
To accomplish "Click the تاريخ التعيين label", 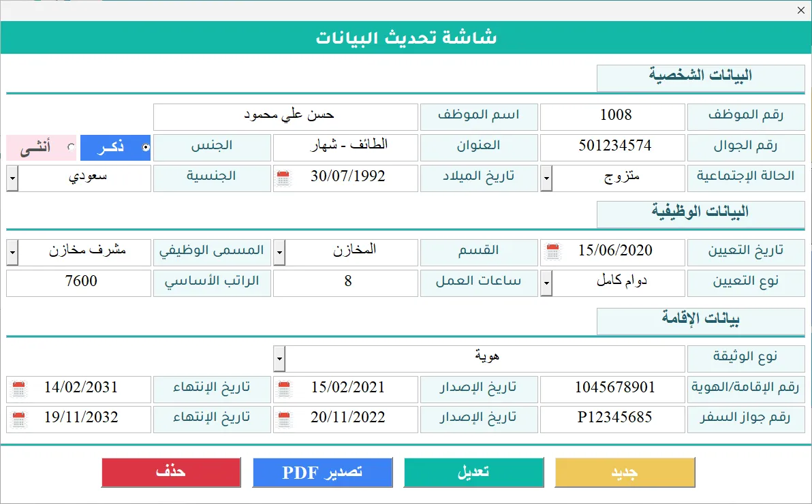I will pos(746,252).
